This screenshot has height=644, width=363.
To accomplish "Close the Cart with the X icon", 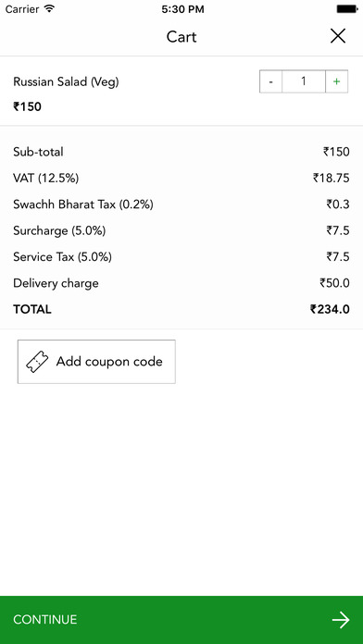I will tap(338, 37).
